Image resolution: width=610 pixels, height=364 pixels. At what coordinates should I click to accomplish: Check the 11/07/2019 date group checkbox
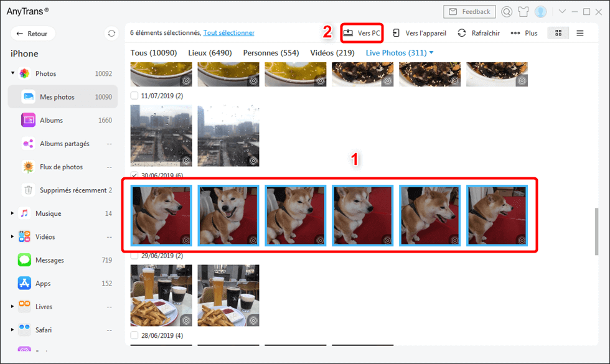click(134, 96)
